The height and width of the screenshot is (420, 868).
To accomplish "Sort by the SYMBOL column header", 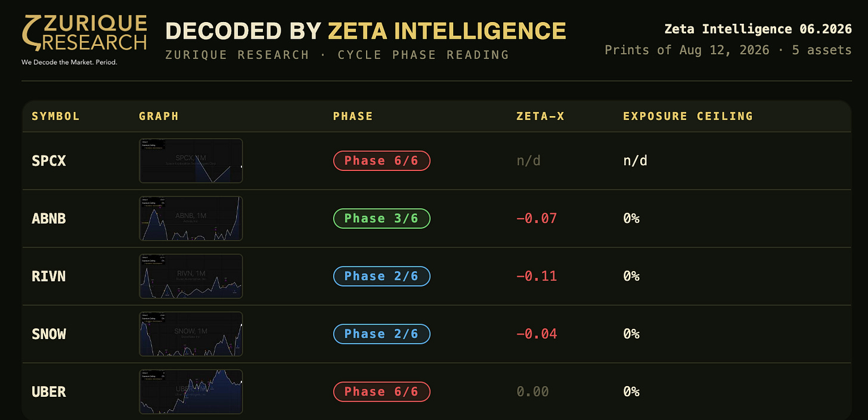I will click(x=55, y=116).
